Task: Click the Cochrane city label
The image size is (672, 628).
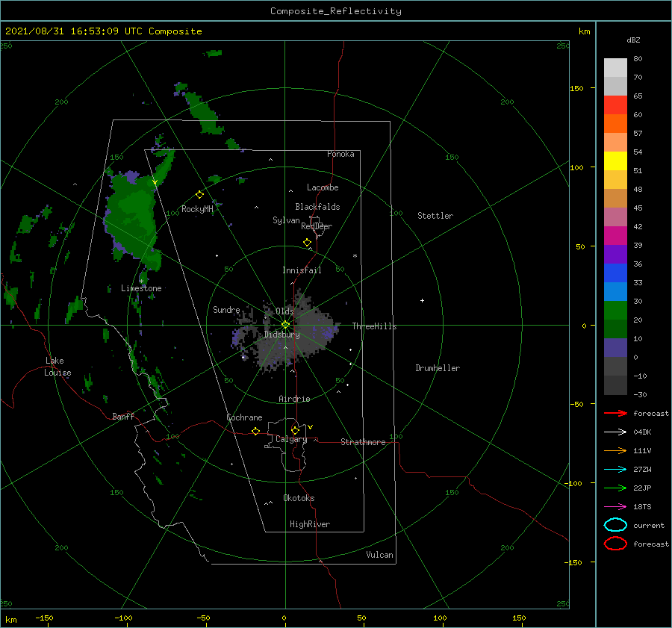Action: pos(244,417)
